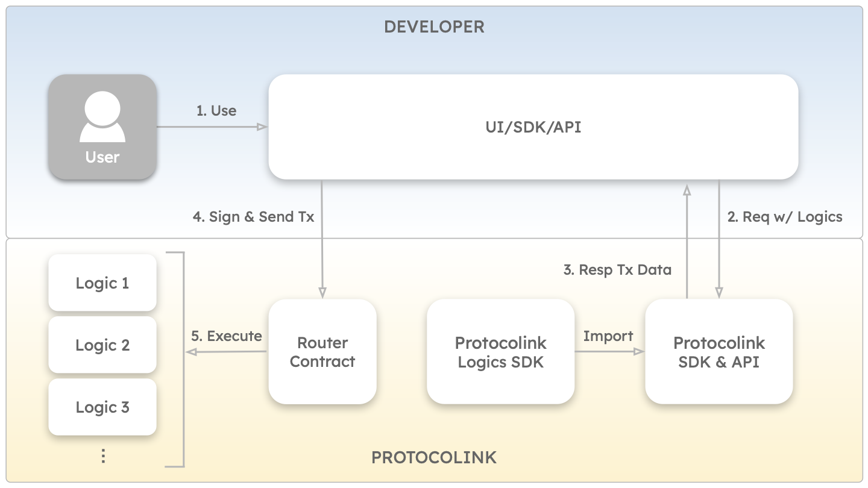
Task: Select the UI/SDK/API box
Action: tap(533, 127)
